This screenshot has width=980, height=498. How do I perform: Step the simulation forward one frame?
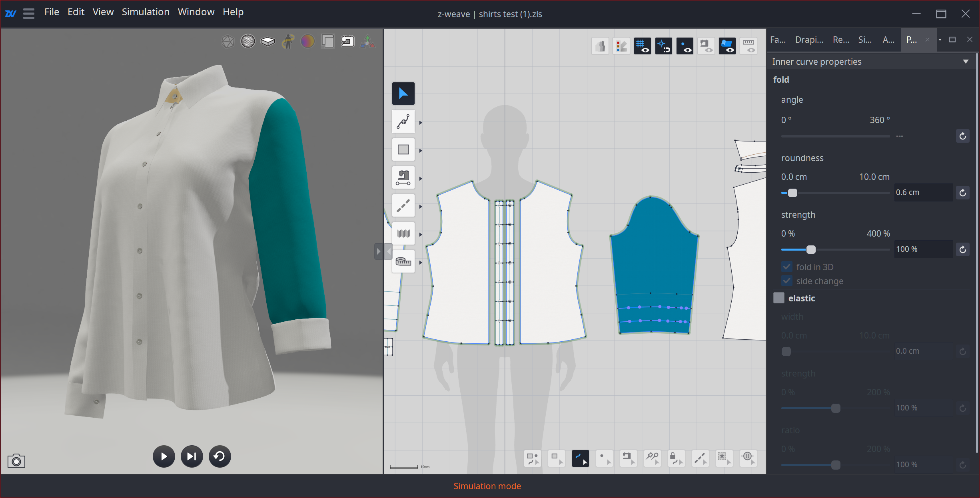coord(192,456)
